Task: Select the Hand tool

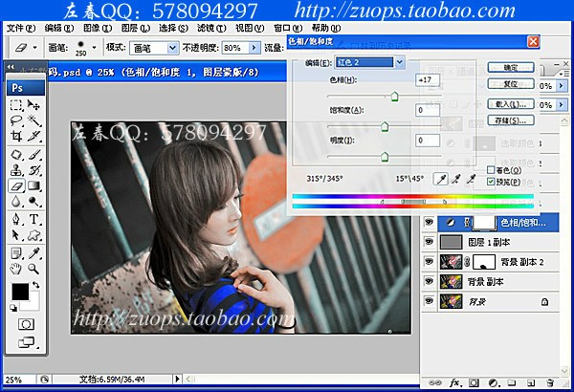Action: click(x=16, y=269)
